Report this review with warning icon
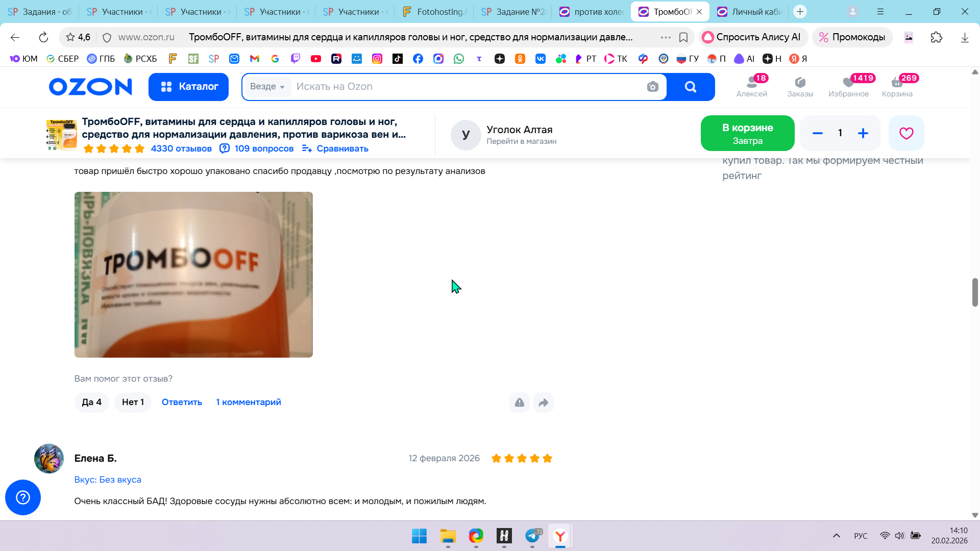The image size is (980, 551). click(x=519, y=403)
